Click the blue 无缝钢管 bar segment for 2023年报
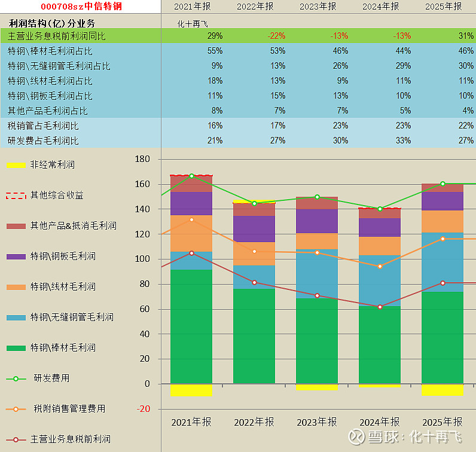Viewport: 476px width, 452px height. (x=317, y=274)
